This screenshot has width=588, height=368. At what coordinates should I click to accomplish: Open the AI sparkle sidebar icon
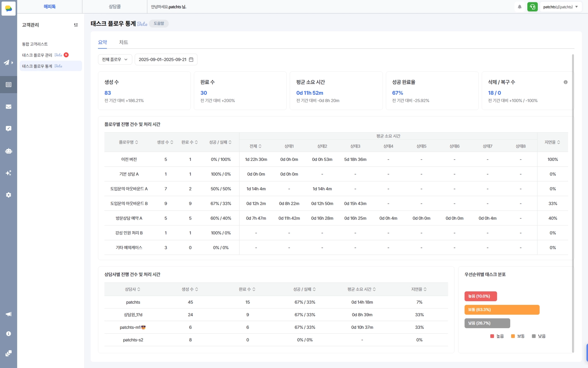pos(9,173)
